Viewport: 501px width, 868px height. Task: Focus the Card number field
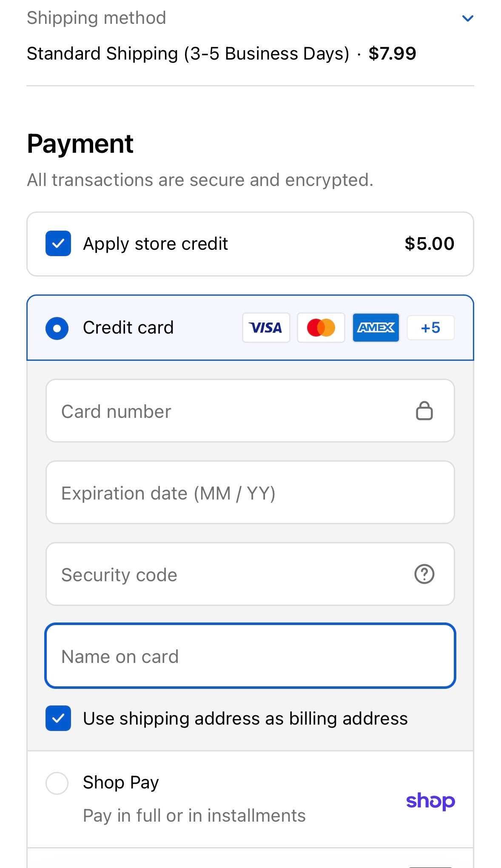pyautogui.click(x=230, y=411)
